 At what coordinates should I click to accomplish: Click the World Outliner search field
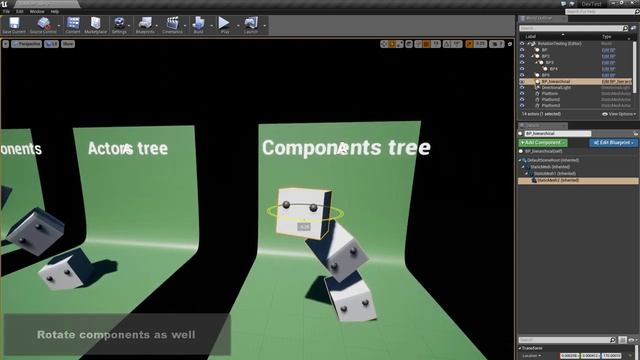pyautogui.click(x=571, y=28)
